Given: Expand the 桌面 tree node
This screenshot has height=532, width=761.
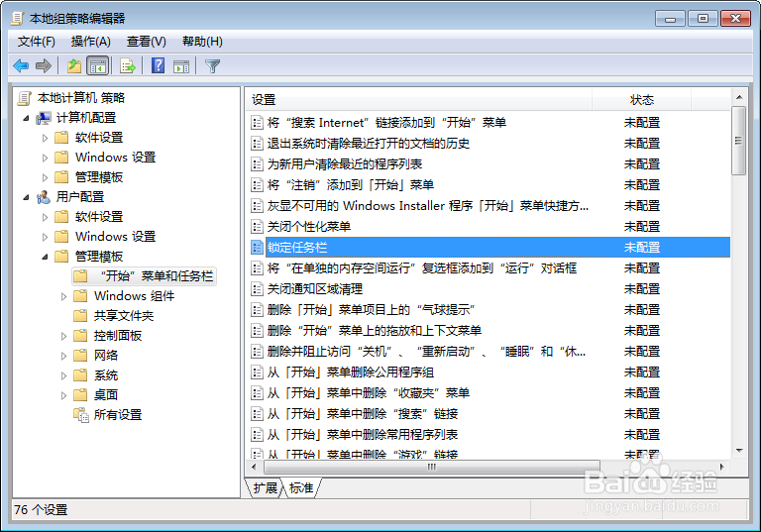Looking at the screenshot, I should 63,395.
